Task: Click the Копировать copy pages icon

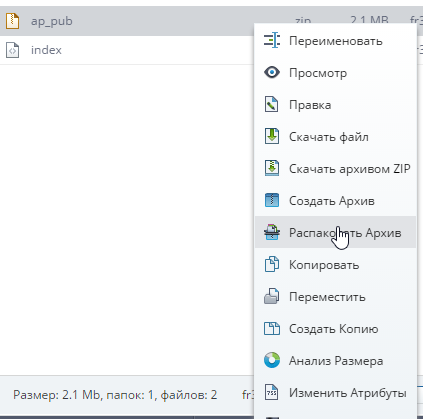Action: [x=272, y=264]
